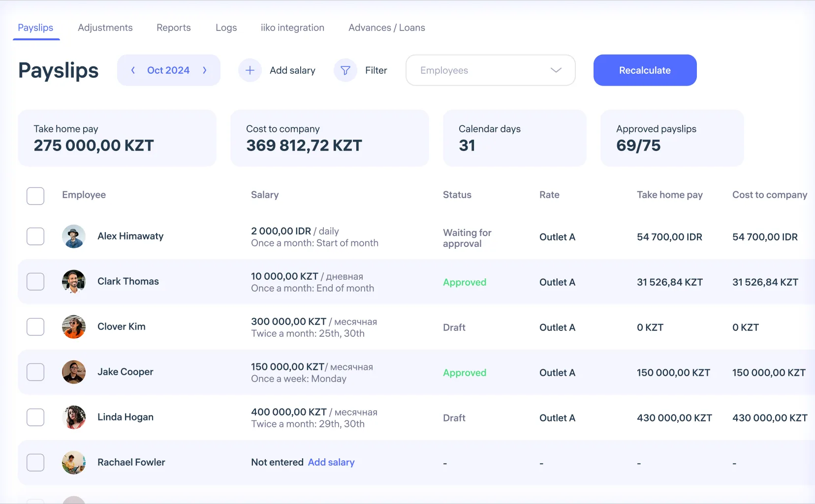Click Clover Kim's profile photo
Screen dimensions: 815x504
[x=74, y=327]
